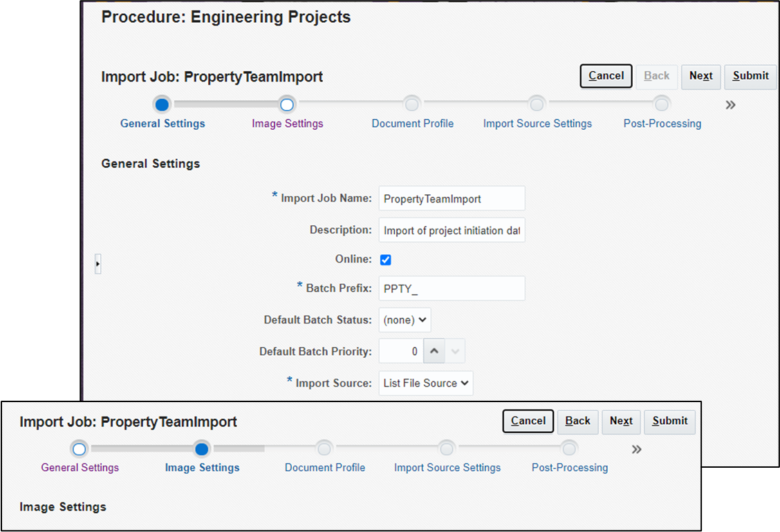Select Document Profile circle in bottom wizard
The image size is (780, 532).
(x=324, y=448)
